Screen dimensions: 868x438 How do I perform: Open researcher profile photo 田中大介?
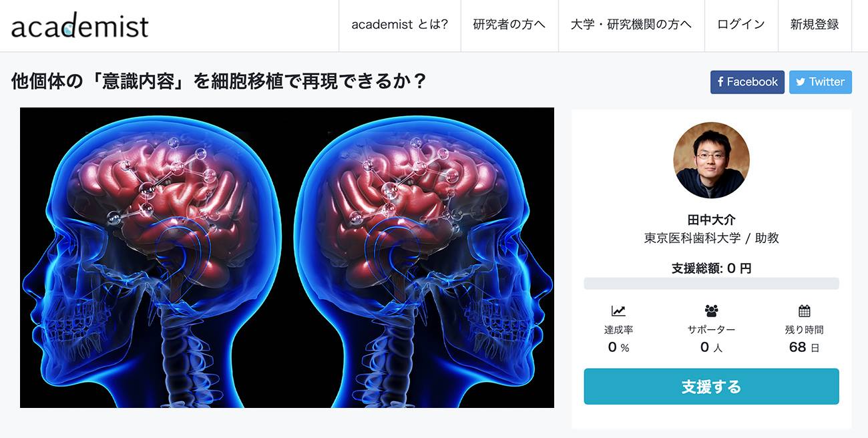coord(711,160)
